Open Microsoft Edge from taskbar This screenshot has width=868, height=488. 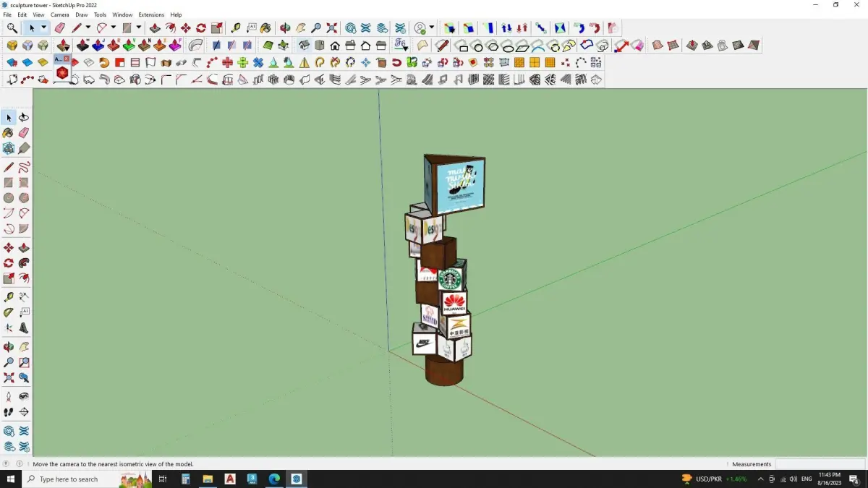click(x=274, y=479)
